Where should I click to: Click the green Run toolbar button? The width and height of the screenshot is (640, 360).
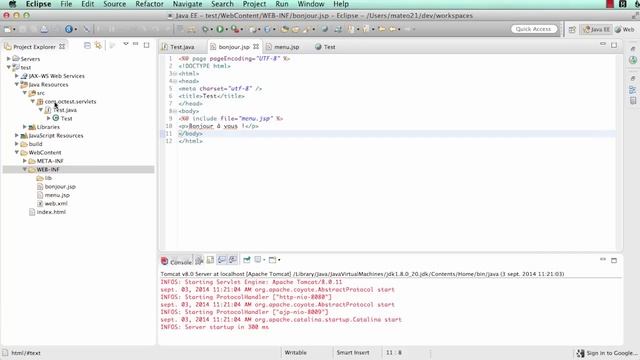(220, 29)
